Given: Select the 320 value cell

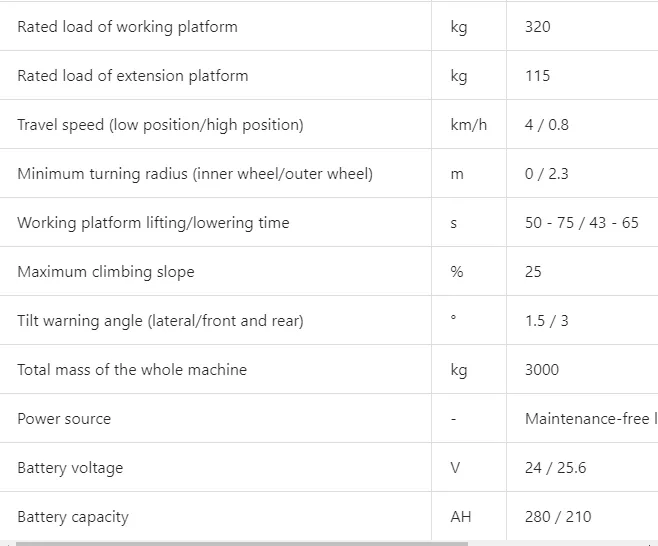Looking at the screenshot, I should [x=537, y=27].
